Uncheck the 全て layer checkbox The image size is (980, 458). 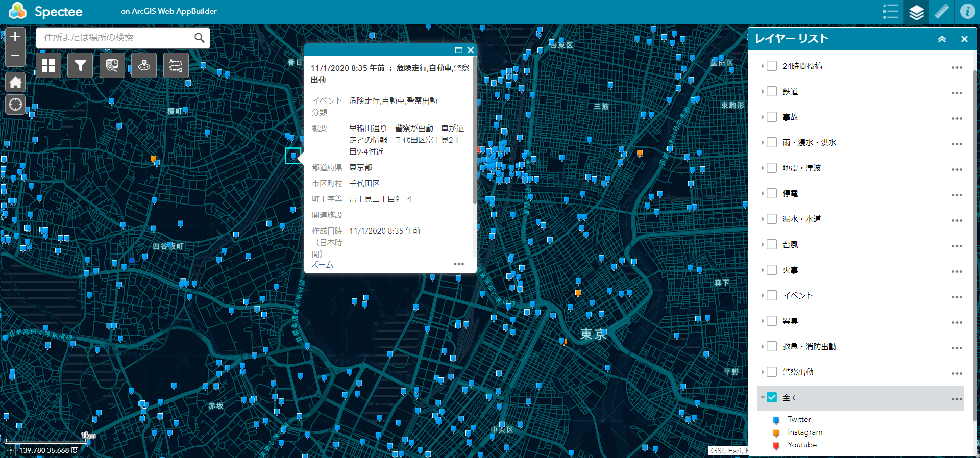pos(772,398)
